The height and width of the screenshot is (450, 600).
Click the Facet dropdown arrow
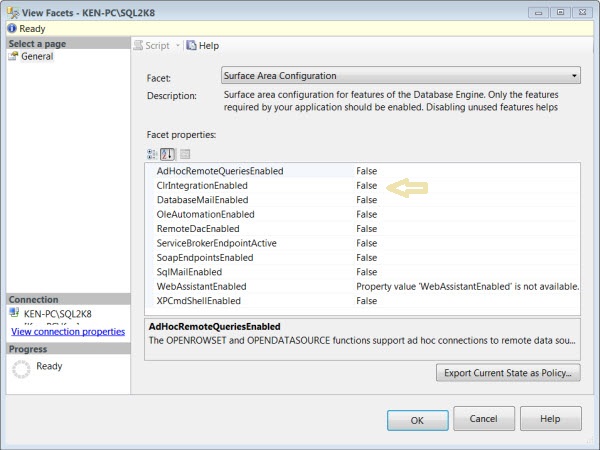click(574, 76)
